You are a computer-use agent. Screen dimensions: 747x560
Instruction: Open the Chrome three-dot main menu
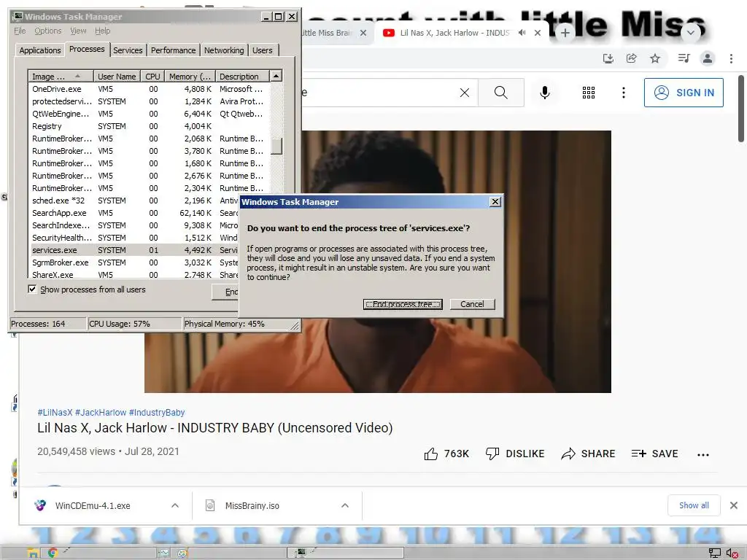click(731, 58)
